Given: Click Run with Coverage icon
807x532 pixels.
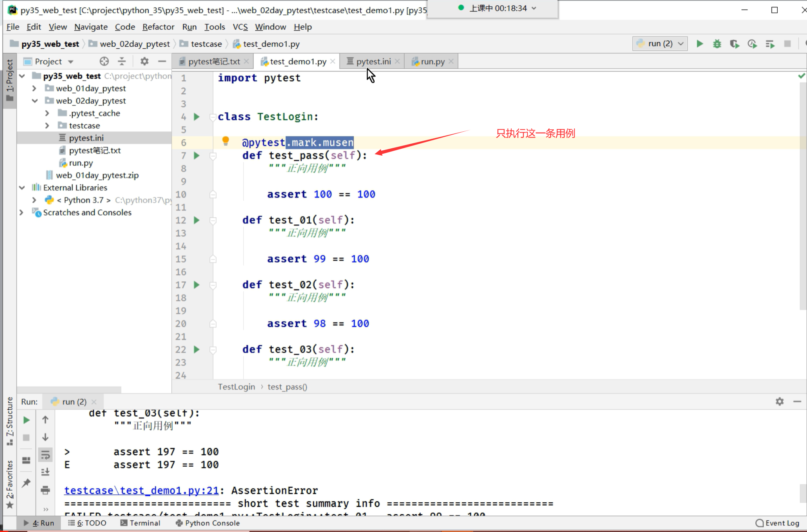Looking at the screenshot, I should coord(734,44).
